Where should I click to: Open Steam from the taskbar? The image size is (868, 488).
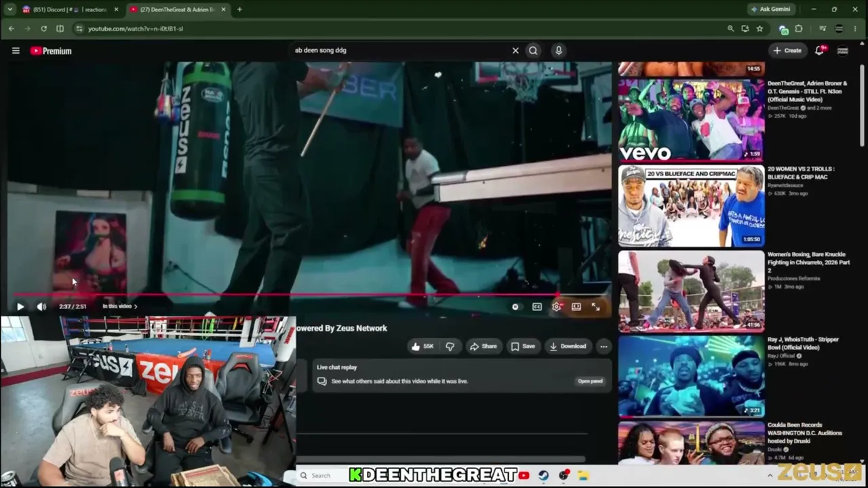pyautogui.click(x=543, y=476)
